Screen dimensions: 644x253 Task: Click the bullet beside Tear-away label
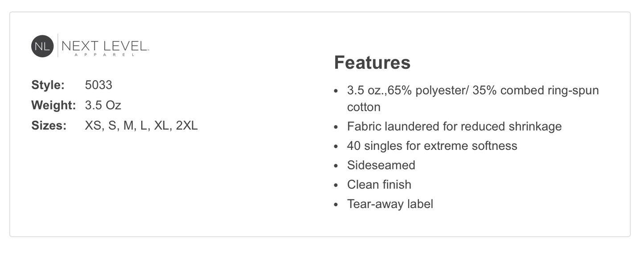(336, 204)
